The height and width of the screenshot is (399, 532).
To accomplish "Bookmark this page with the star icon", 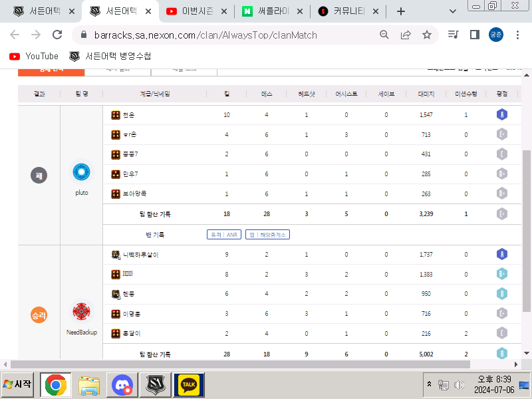I will tap(427, 35).
